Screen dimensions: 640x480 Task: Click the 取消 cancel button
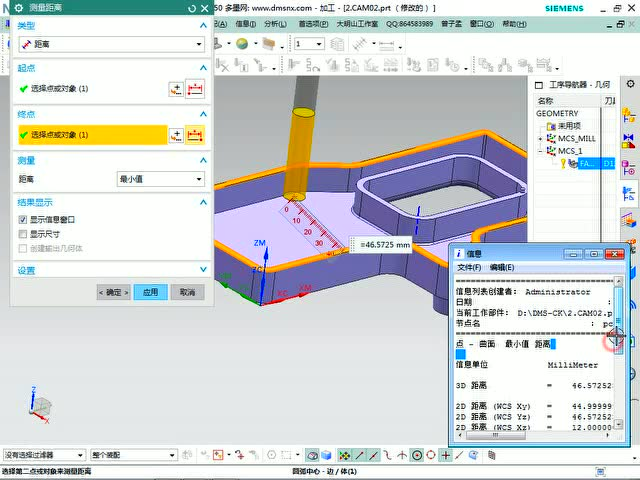pos(187,292)
